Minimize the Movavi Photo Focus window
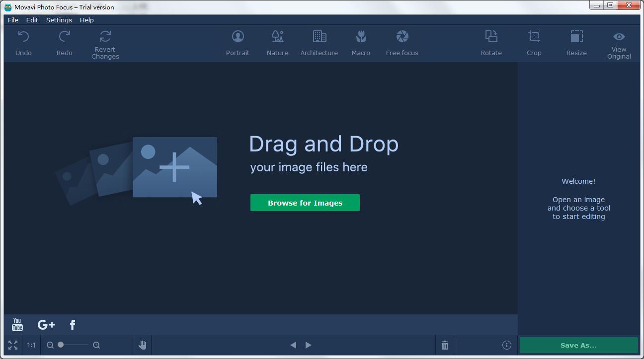 tap(596, 5)
